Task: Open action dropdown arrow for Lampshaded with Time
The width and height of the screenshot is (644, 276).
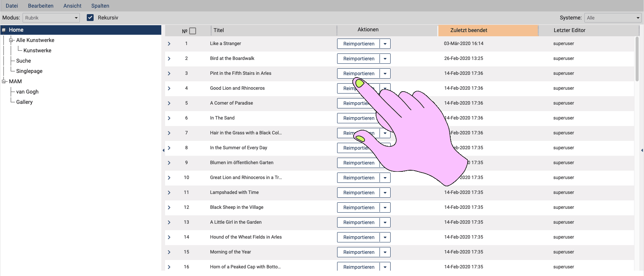Action: (385, 192)
